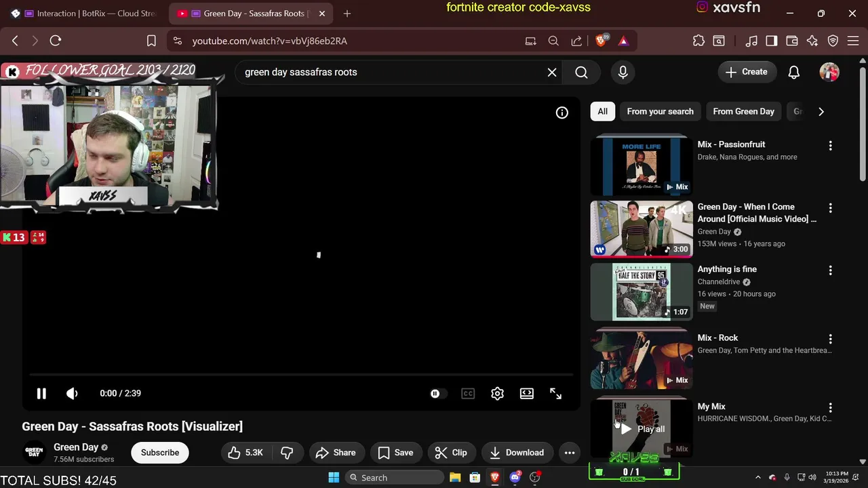The height and width of the screenshot is (488, 868).
Task: Open Green Day channel name link
Action: click(x=76, y=447)
